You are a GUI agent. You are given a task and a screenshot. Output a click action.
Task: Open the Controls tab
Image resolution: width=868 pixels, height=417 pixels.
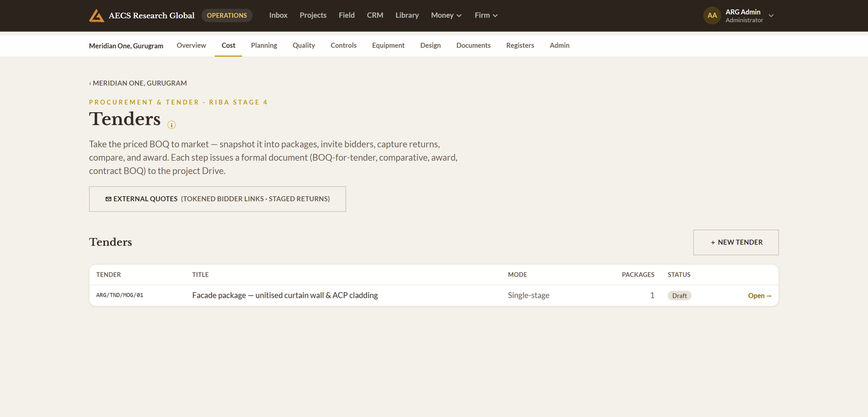pyautogui.click(x=343, y=46)
